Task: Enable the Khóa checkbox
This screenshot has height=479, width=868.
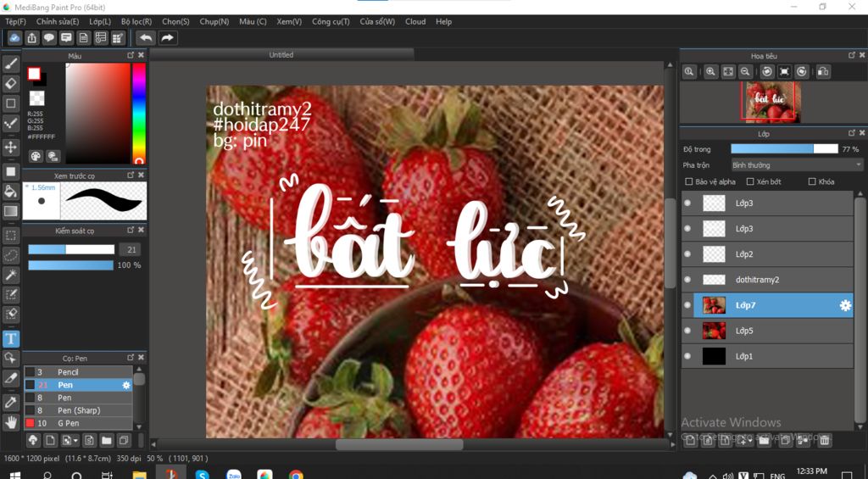Action: click(812, 181)
